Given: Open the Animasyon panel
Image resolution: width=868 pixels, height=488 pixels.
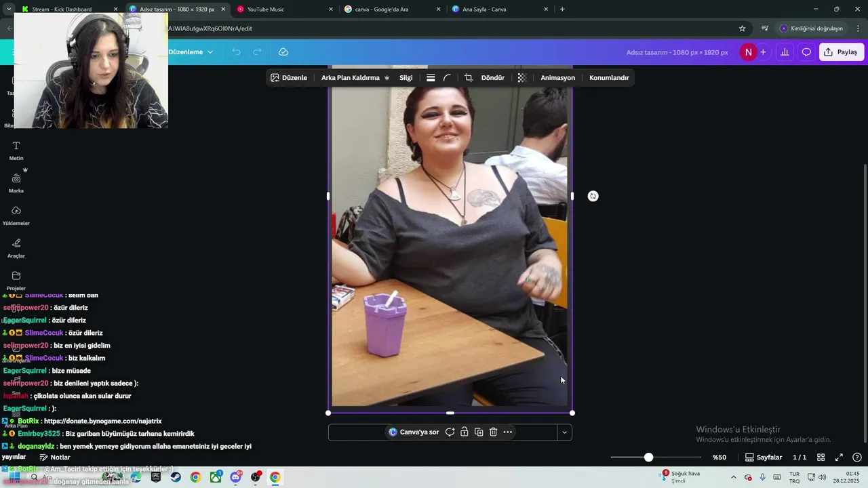Looking at the screenshot, I should click(x=557, y=78).
